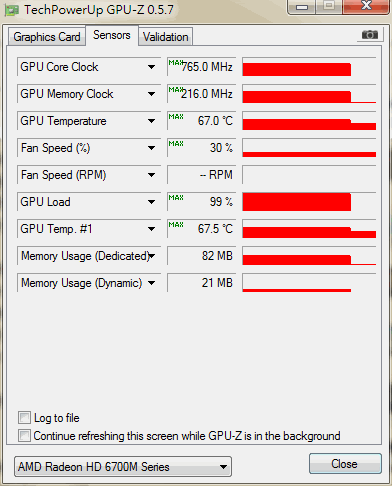Switch to the Graphics Card tab

pos(47,37)
